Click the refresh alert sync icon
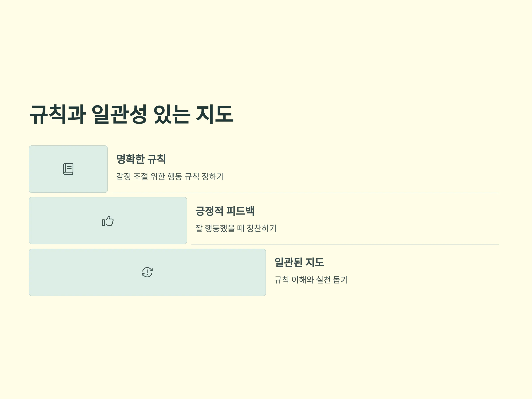 (x=147, y=272)
